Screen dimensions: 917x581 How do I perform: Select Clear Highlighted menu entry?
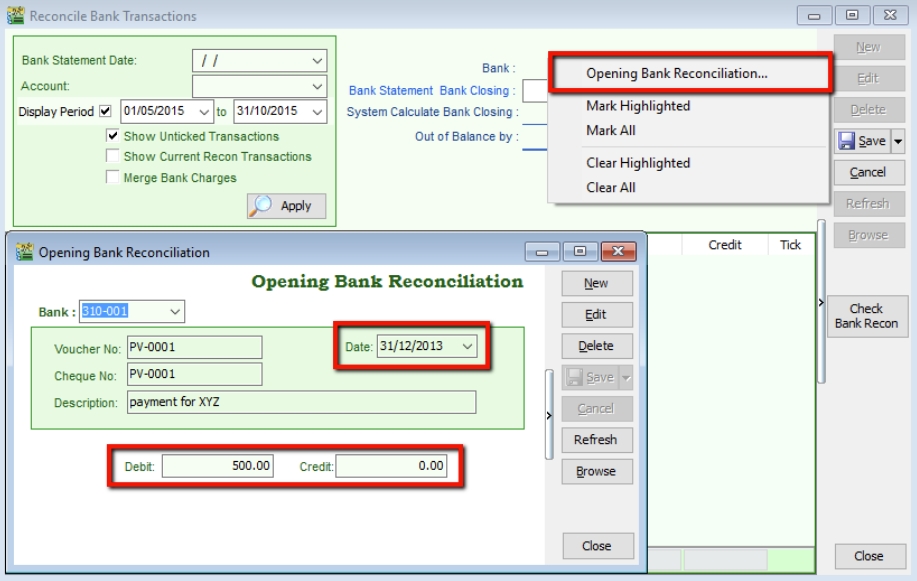click(x=638, y=163)
